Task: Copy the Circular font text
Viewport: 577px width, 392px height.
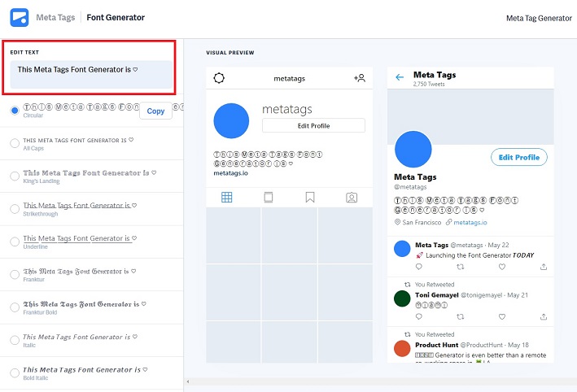Action: pyautogui.click(x=155, y=111)
